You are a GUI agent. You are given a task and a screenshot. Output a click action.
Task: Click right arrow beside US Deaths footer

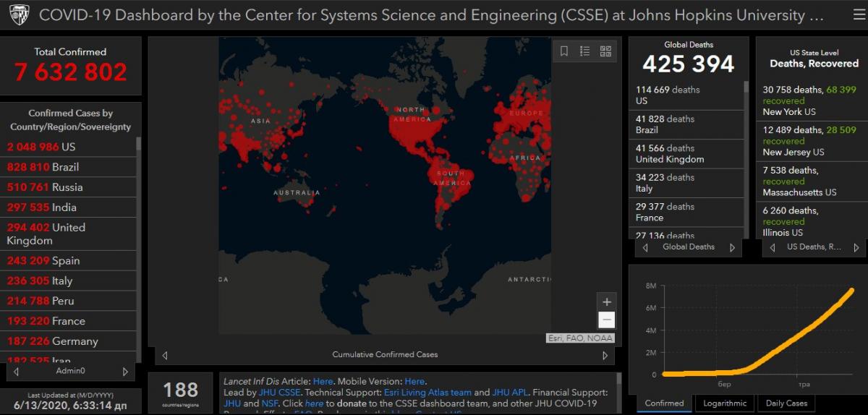coord(856,247)
